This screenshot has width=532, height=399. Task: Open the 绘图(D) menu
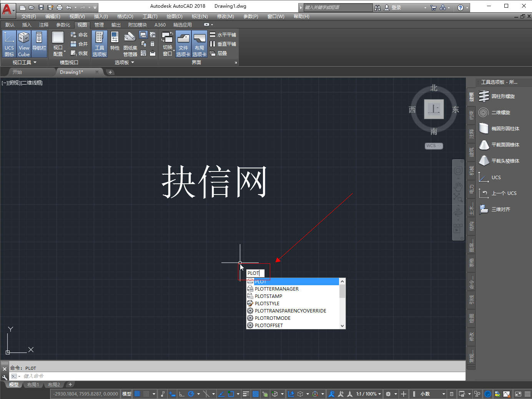175,17
